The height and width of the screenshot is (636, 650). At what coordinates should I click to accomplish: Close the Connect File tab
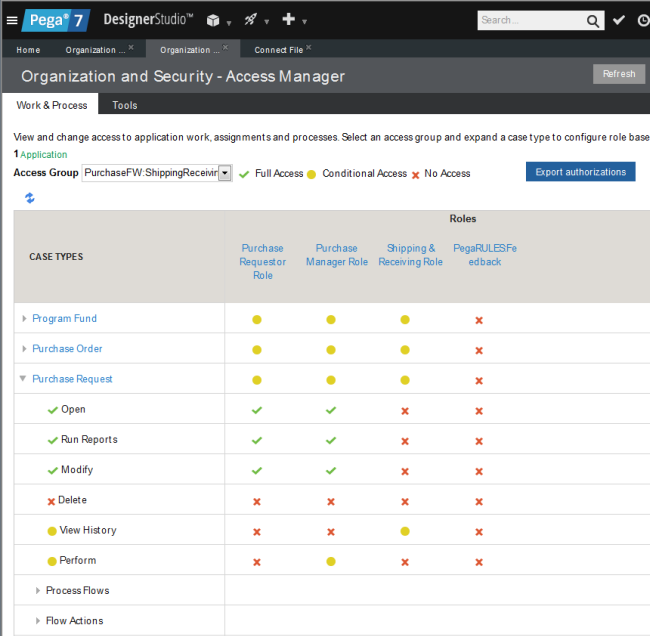pos(308,47)
